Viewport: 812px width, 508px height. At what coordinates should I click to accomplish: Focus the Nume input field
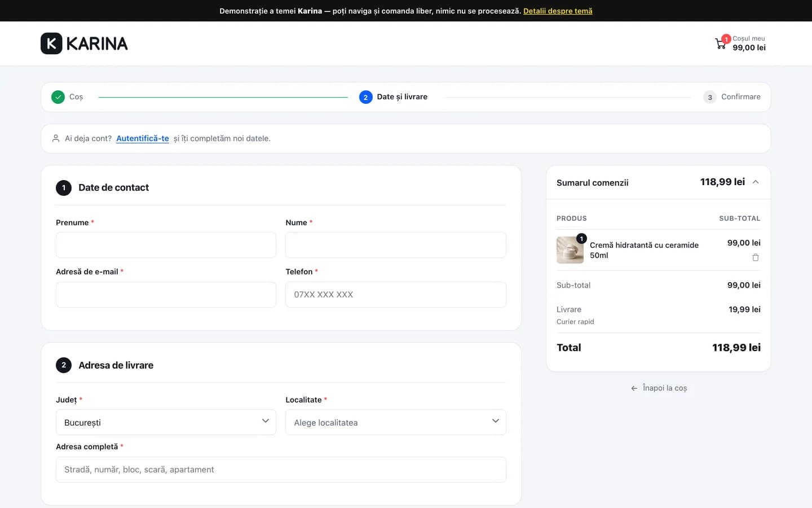click(x=395, y=245)
